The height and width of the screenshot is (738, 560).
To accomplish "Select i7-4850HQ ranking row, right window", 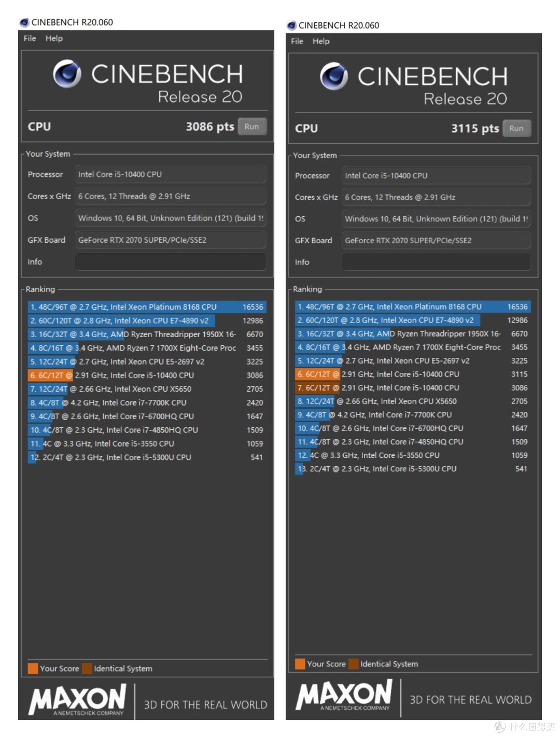I will (x=413, y=441).
